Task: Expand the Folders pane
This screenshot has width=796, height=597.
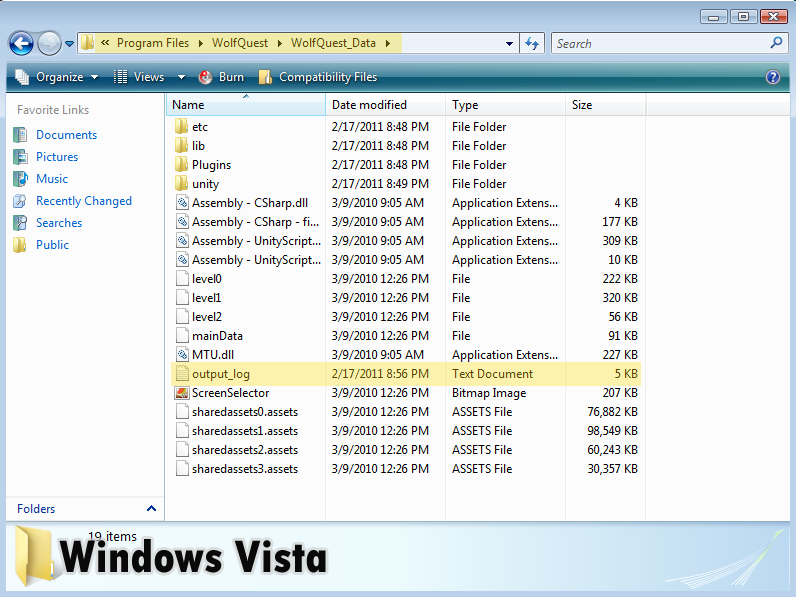Action: click(x=85, y=509)
